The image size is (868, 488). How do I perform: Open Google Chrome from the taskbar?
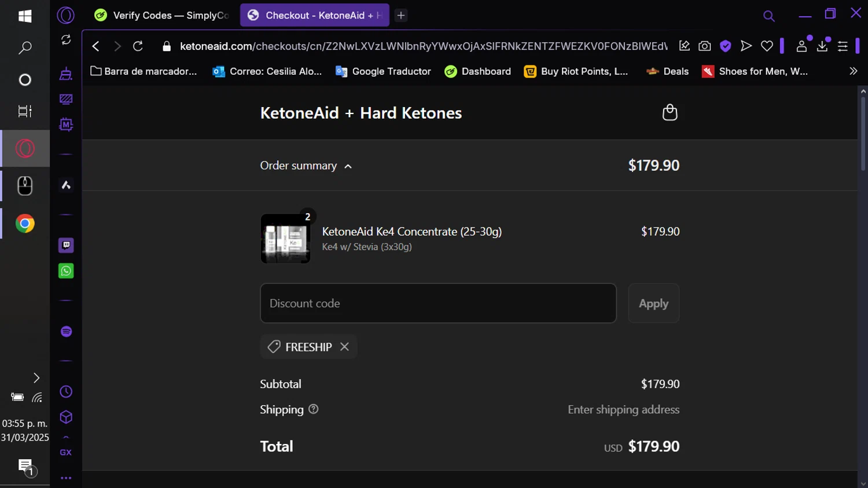pyautogui.click(x=25, y=223)
